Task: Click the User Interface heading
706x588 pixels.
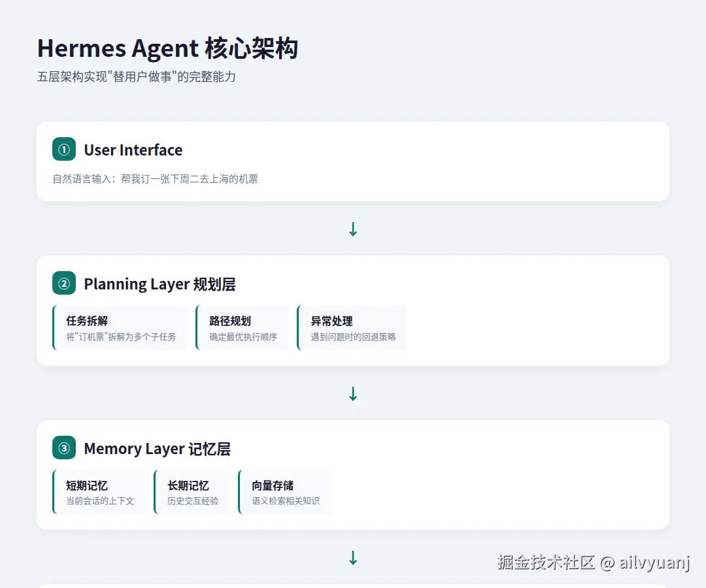Action: pyautogui.click(x=133, y=150)
